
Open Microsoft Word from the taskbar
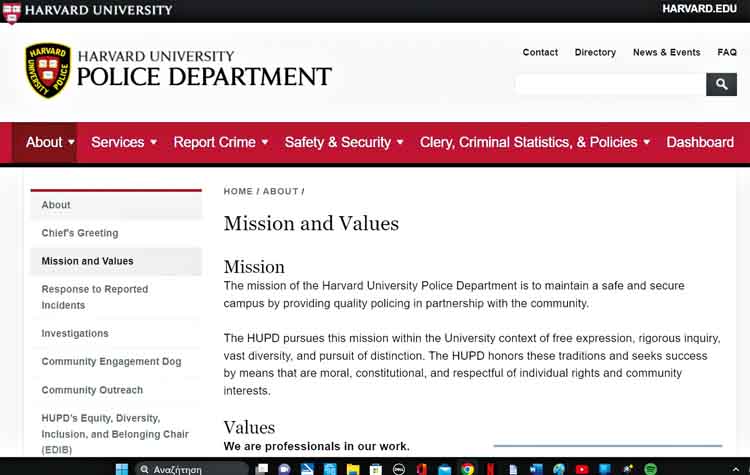(536, 468)
